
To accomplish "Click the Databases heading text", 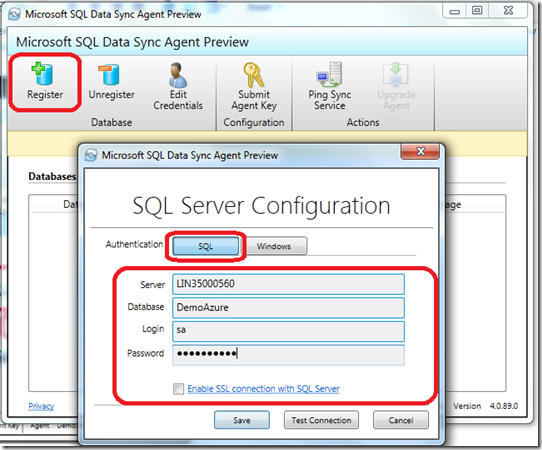I will pos(52,176).
